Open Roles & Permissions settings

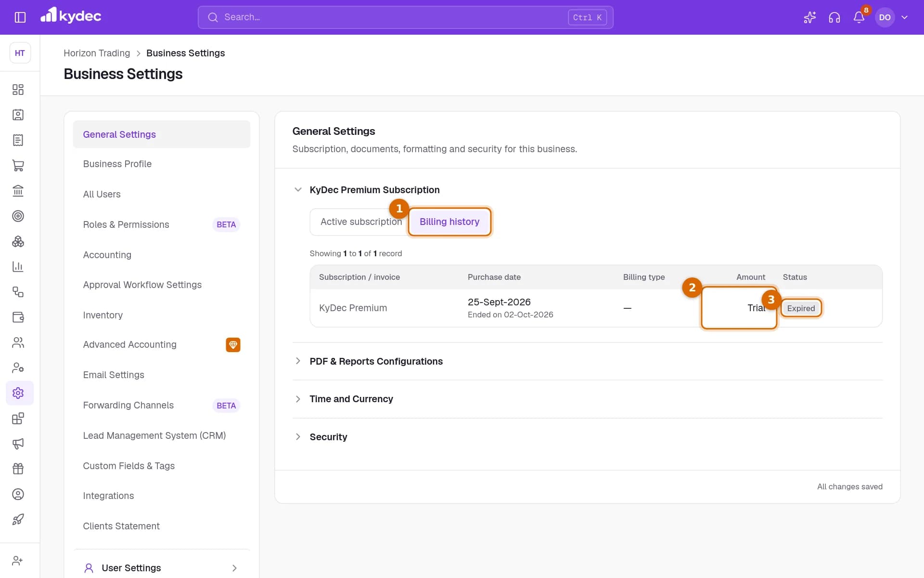(162, 224)
